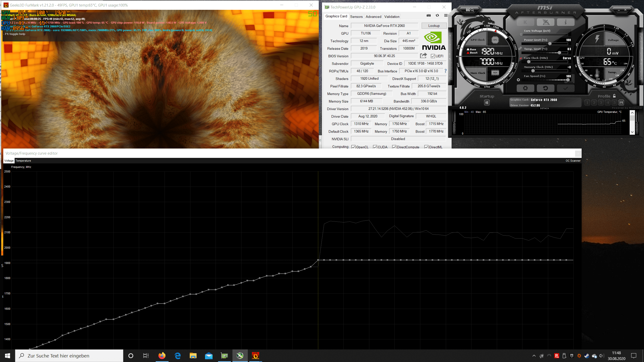Toggle the DirectML checkbox
This screenshot has width=644, height=362.
426,147
